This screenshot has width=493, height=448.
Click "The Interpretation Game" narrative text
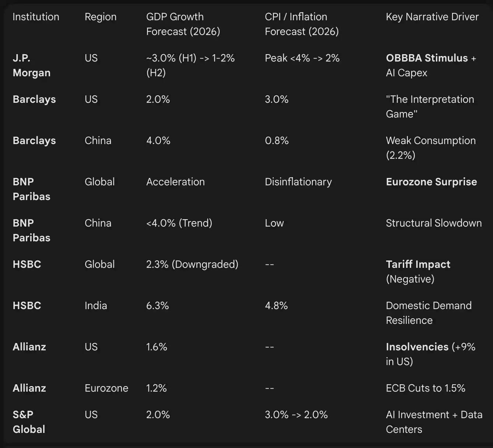(430, 106)
